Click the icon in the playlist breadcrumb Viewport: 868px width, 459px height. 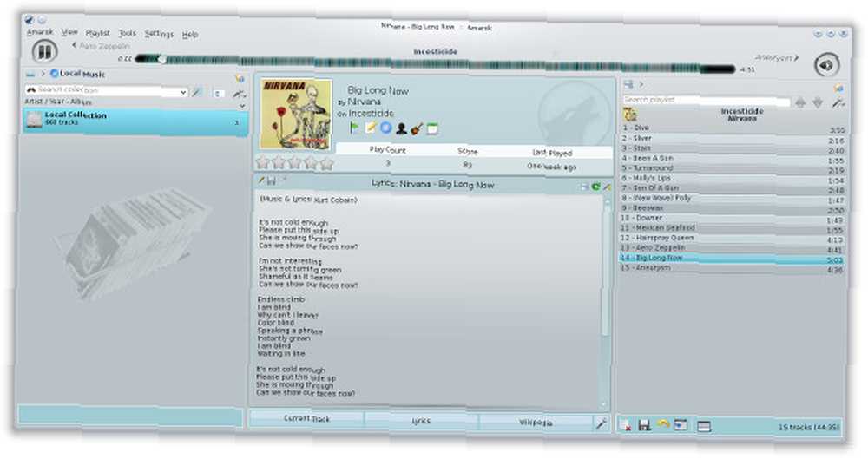(628, 84)
